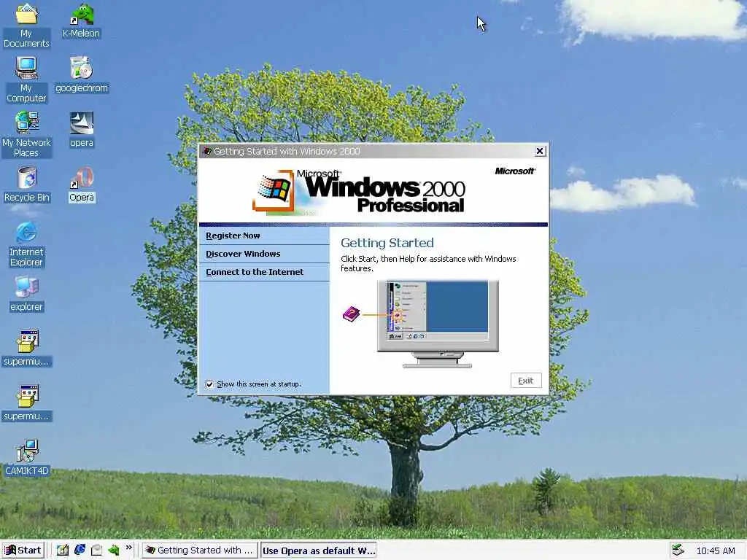Click the 10:45 AM system clock

[716, 551]
